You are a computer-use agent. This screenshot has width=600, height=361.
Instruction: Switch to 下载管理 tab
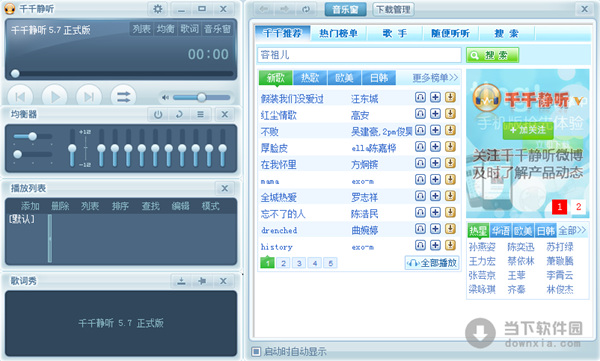[393, 10]
